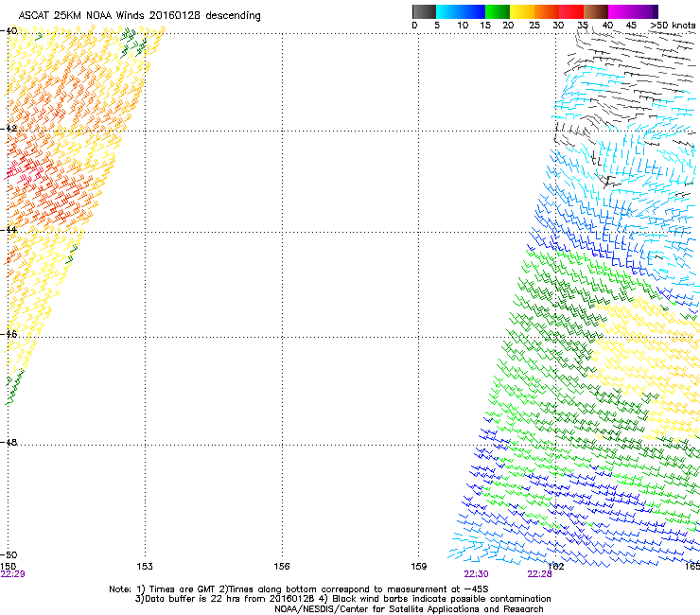Click the legend label '10'
This screenshot has height=615, width=700.
(463, 26)
